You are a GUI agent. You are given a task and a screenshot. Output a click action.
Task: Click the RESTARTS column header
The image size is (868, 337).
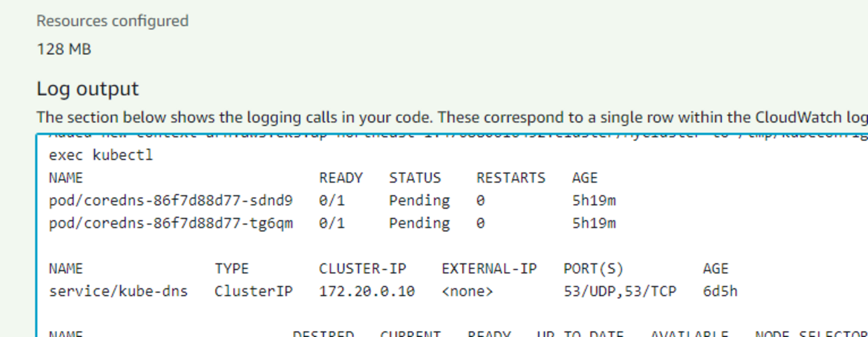coord(511,178)
